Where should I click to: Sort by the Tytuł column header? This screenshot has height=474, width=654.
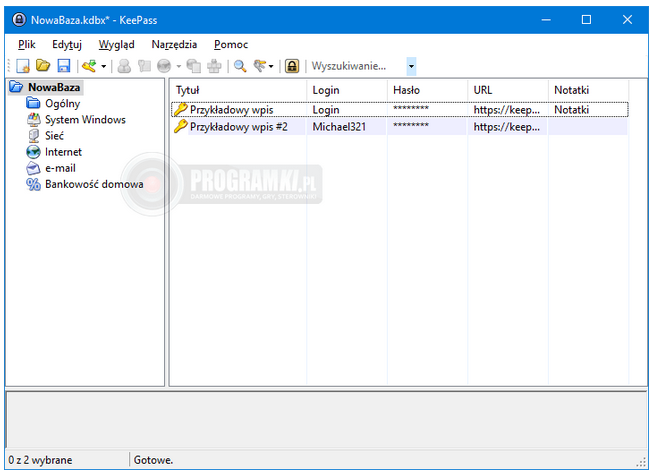click(239, 90)
